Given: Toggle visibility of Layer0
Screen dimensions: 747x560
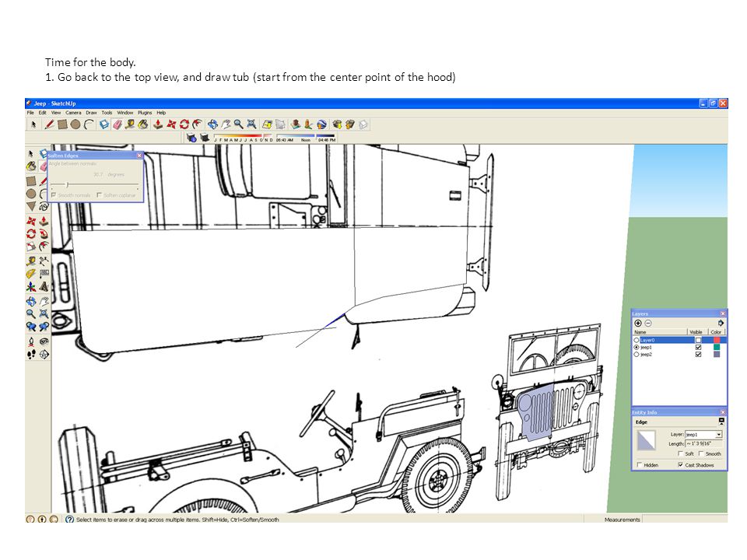Looking at the screenshot, I should click(x=699, y=341).
